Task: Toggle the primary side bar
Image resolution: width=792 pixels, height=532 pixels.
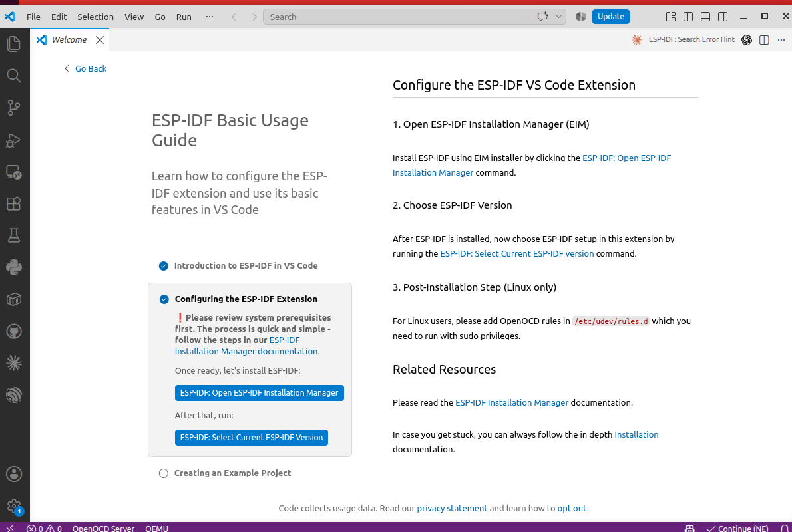Action: coord(688,17)
